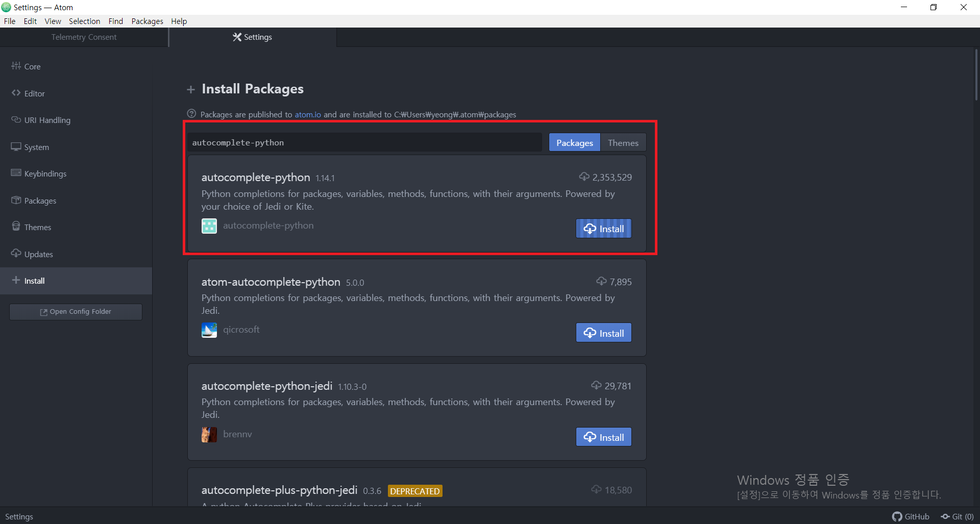Viewport: 980px width, 524px height.
Task: Click the autocomplete-python author avatar icon
Action: click(209, 226)
